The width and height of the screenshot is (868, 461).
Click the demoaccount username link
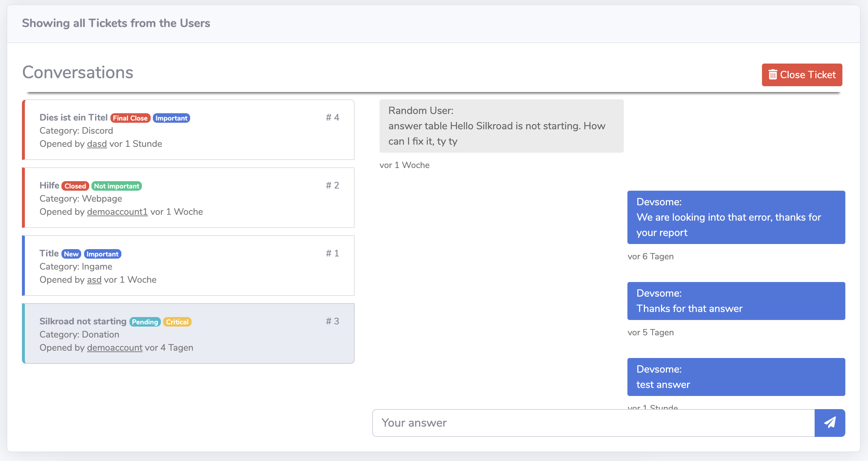pos(114,347)
